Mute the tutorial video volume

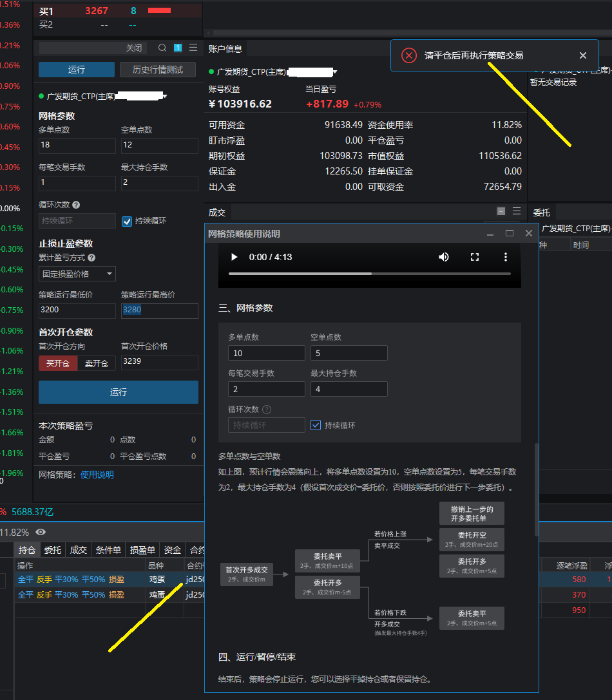pos(444,257)
